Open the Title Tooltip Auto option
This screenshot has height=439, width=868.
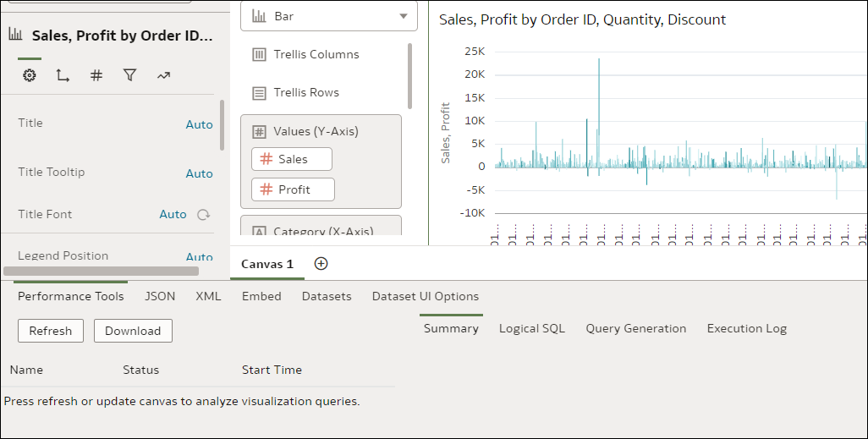(199, 173)
